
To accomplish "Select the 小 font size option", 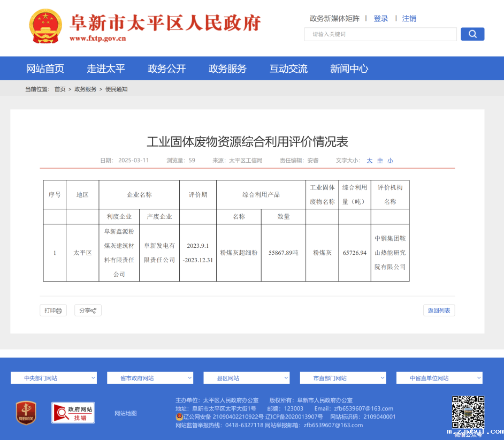I will 390,160.
